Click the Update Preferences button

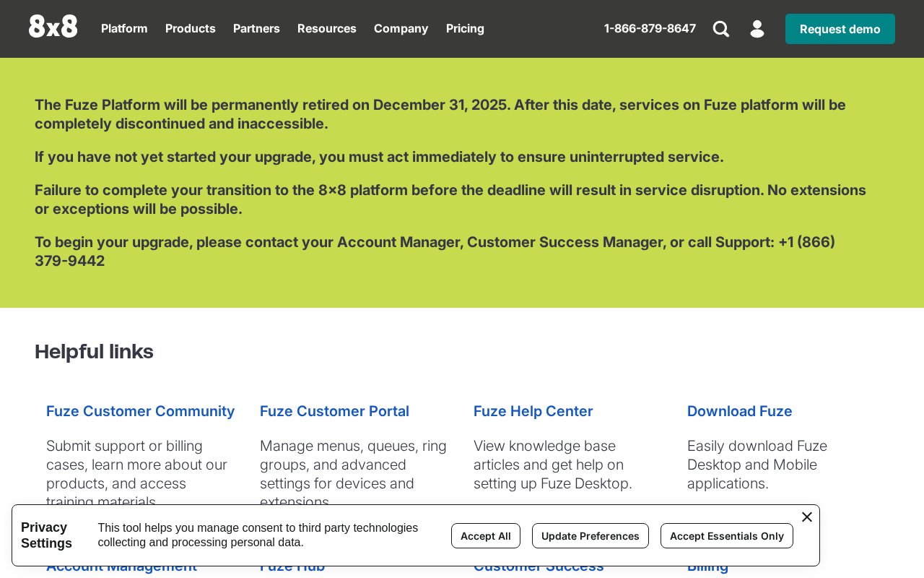point(590,536)
